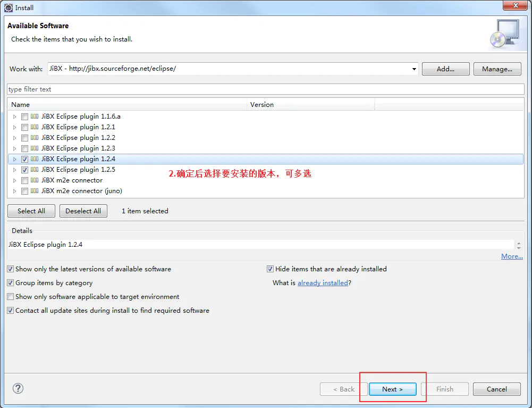The height and width of the screenshot is (408, 532).
Task: Select the JiBX Eclipse plugin 1.2.1 row text
Action: pos(78,127)
